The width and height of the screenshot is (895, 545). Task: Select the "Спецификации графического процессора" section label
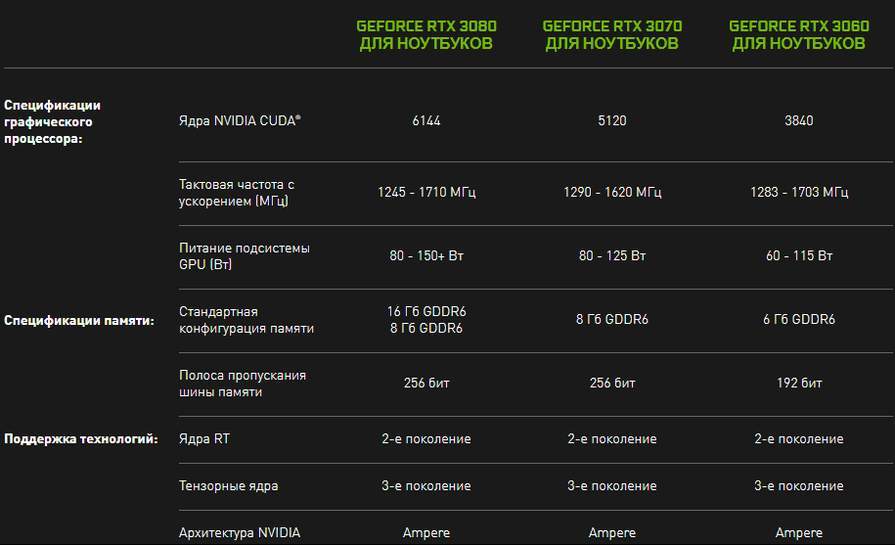point(53,122)
